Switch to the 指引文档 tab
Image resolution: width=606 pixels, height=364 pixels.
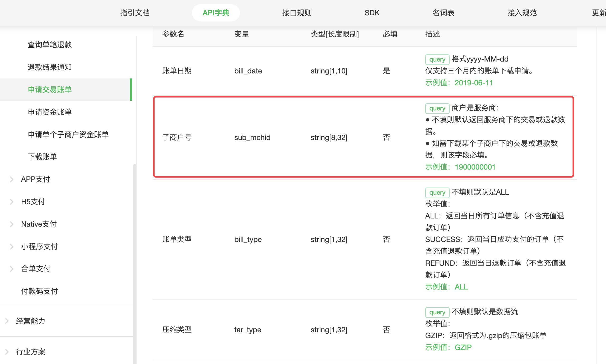135,13
